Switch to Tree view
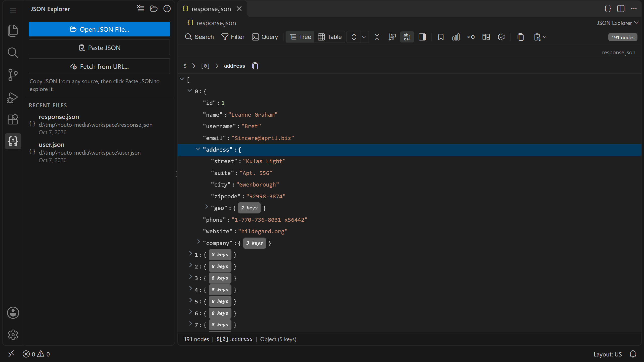The height and width of the screenshot is (362, 644). click(x=300, y=37)
